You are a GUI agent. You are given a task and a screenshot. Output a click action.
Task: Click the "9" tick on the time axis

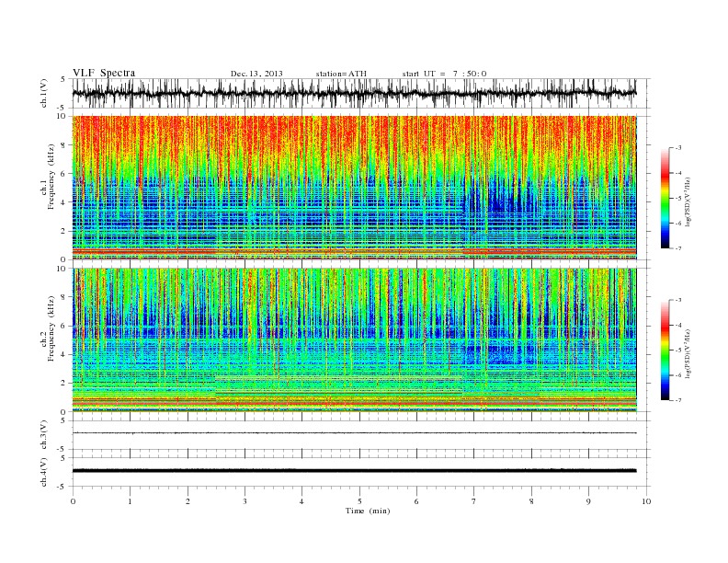(588, 501)
